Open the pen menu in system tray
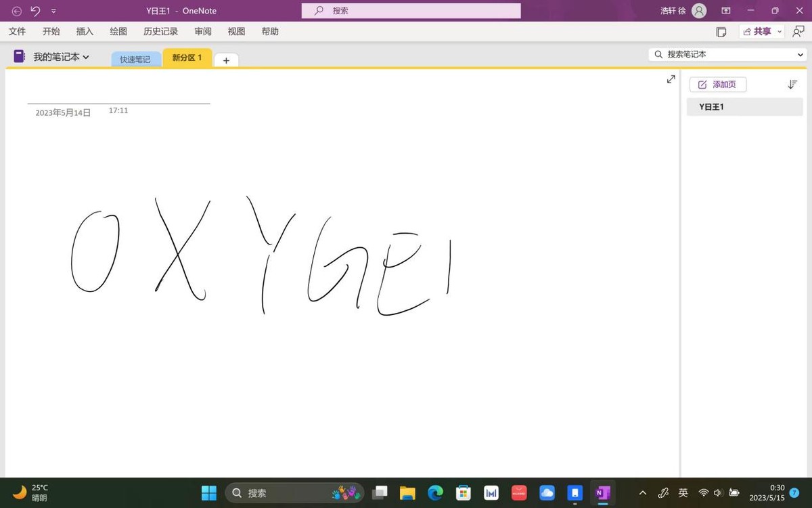The image size is (812, 508). click(663, 492)
